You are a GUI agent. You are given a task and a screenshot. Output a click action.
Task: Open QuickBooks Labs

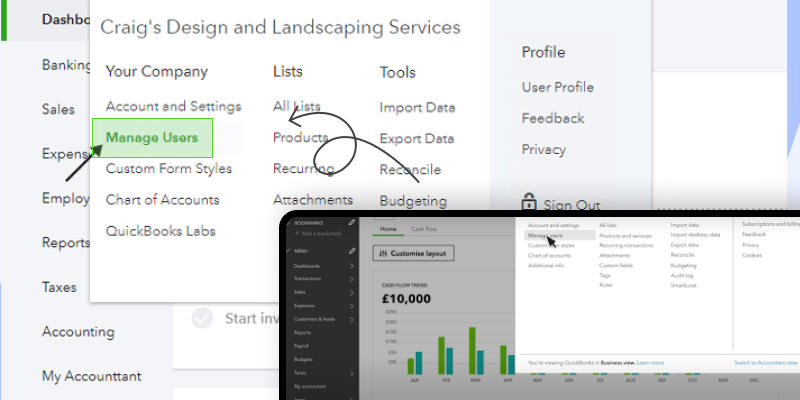point(161,231)
